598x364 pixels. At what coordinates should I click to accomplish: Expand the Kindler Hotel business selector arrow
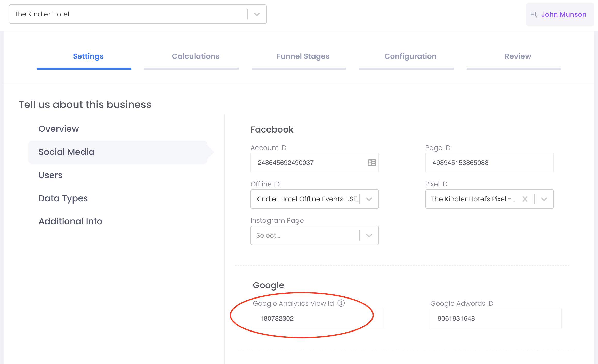[257, 14]
